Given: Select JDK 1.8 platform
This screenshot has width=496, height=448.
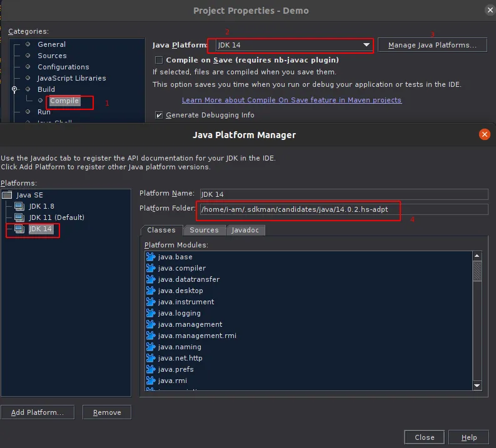Looking at the screenshot, I should pos(41,206).
